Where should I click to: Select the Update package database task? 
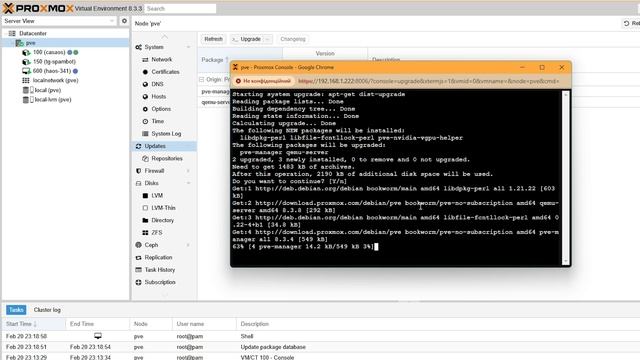click(x=320, y=347)
